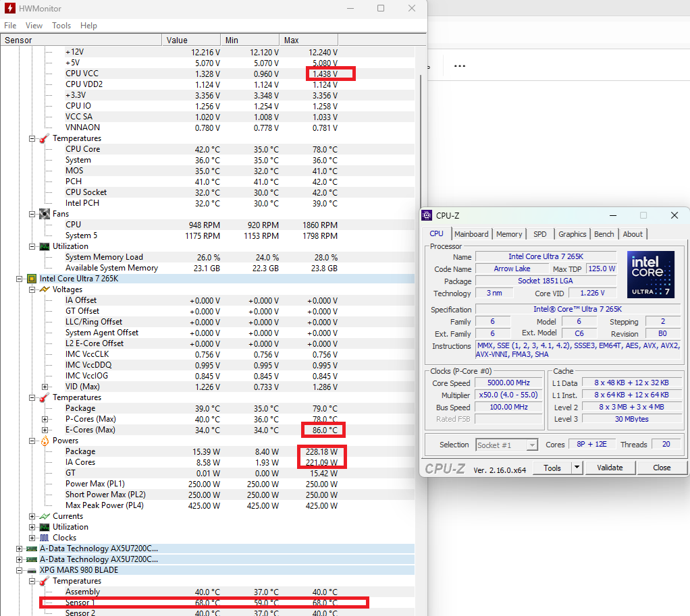Open the Help menu in HWMonitor
The height and width of the screenshot is (616, 690).
point(88,26)
